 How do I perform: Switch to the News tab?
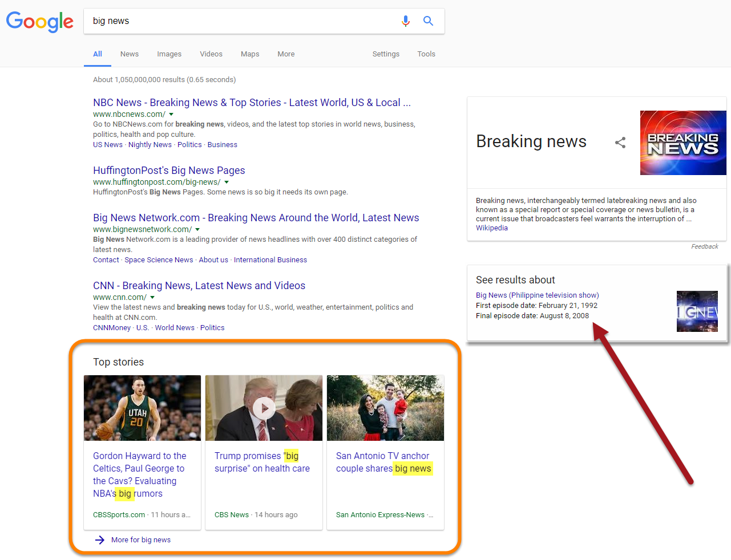130,54
